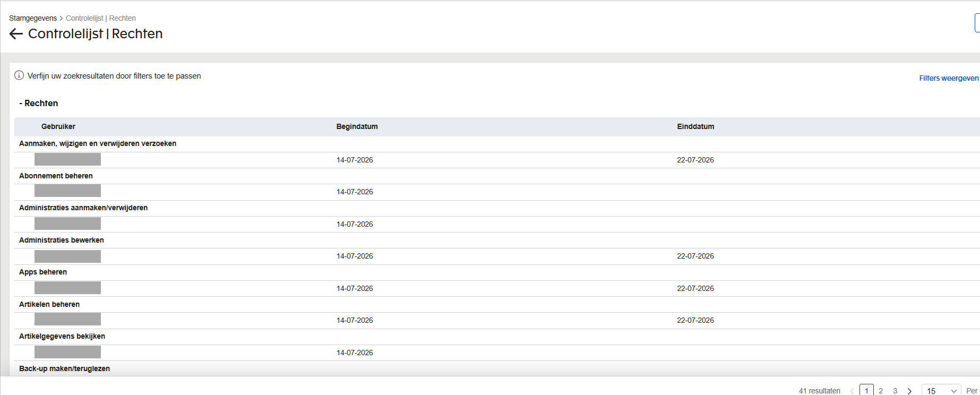Click the 'Controlelijst | Rechten' breadcrumb
The width and height of the screenshot is (980, 395).
pyautogui.click(x=101, y=18)
